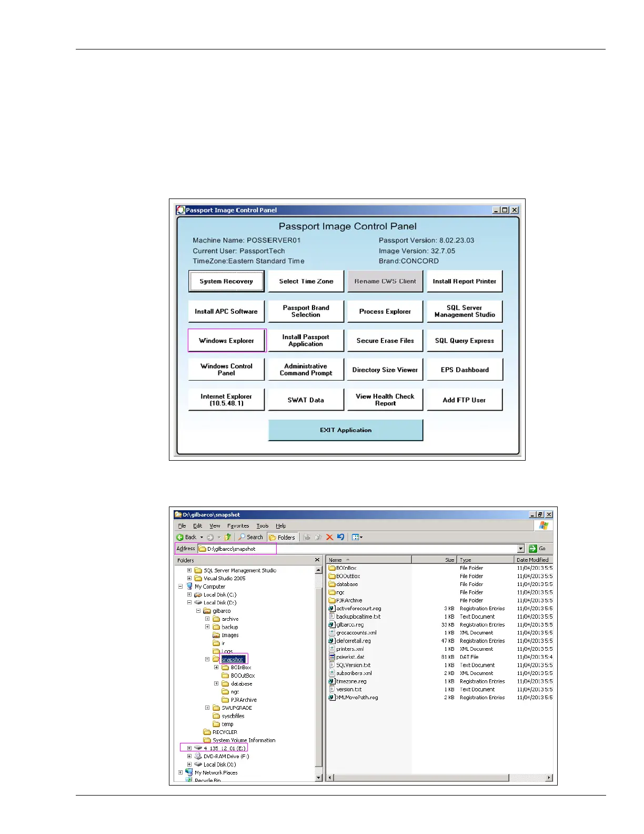This screenshot has height=834, width=644.
Task: Click the Process Explorer button
Action: tap(385, 311)
